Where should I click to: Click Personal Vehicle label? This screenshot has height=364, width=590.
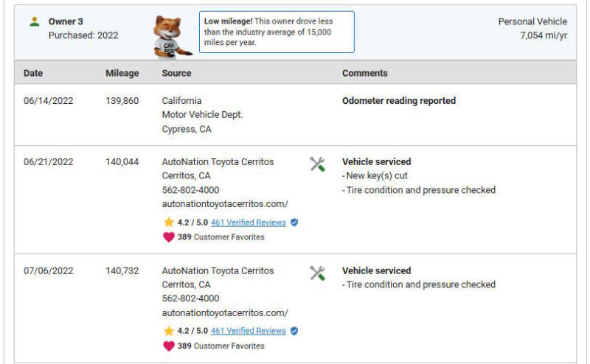532,21
